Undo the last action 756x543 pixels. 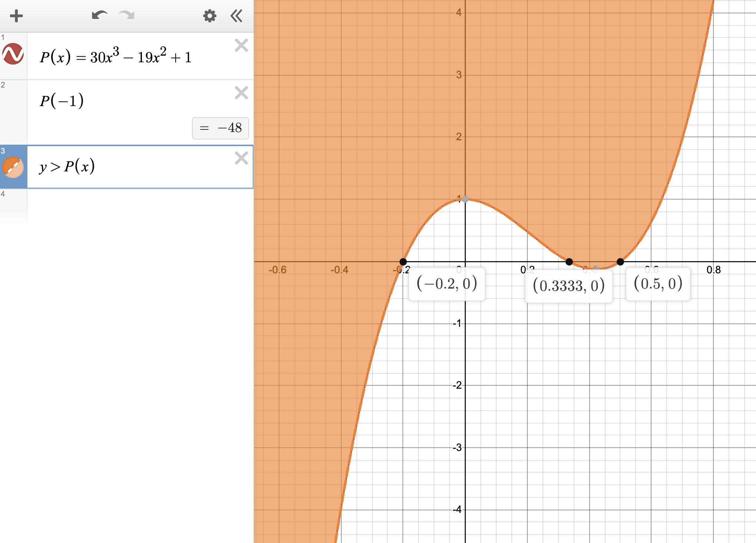[99, 16]
